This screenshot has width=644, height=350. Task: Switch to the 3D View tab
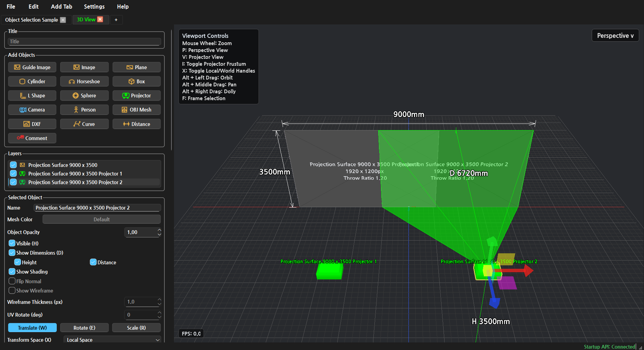[86, 20]
